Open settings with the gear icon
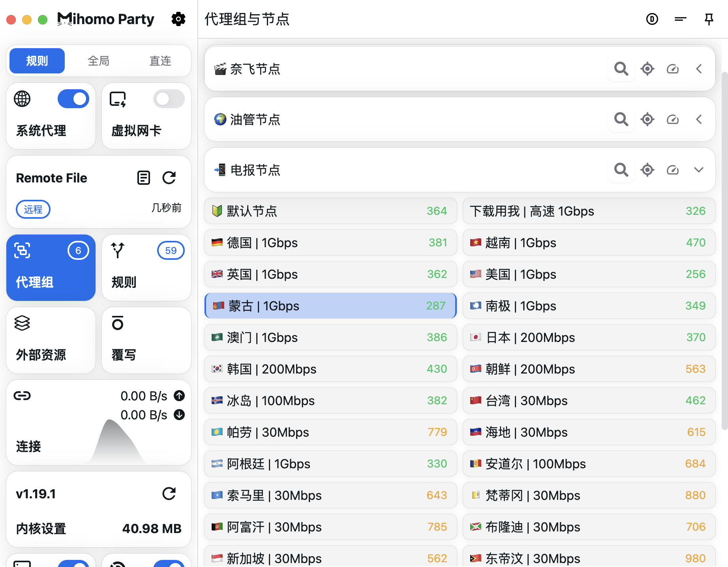The height and width of the screenshot is (567, 728). coord(178,19)
